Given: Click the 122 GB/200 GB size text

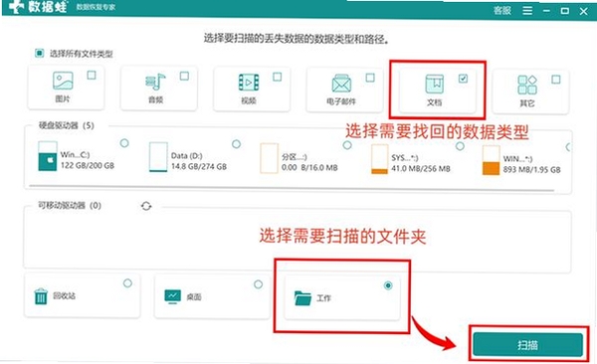Looking at the screenshot, I should (x=88, y=166).
